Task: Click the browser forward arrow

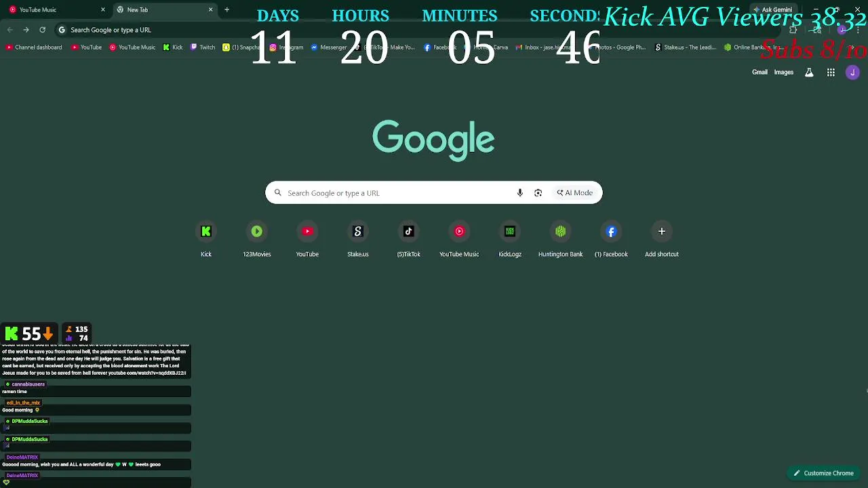Action: [26, 30]
